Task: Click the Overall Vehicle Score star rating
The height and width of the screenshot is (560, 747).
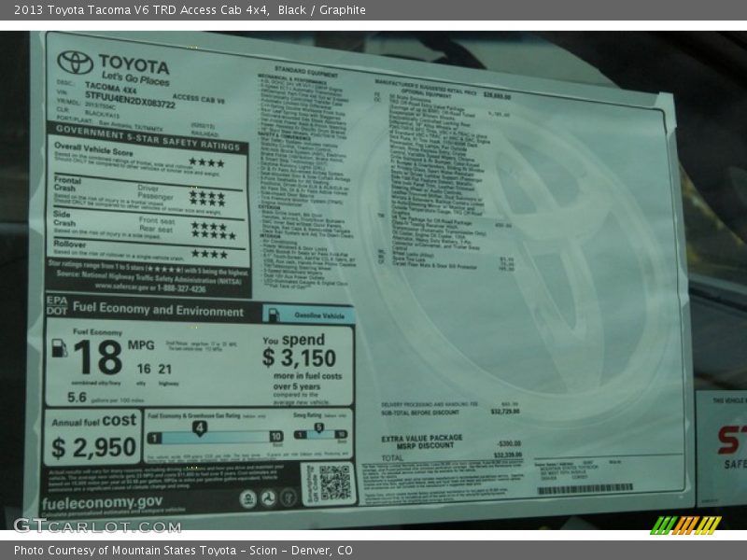Action: click(x=206, y=162)
